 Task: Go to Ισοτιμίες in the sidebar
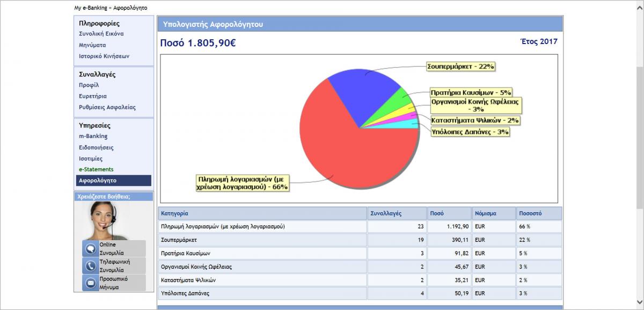click(91, 158)
